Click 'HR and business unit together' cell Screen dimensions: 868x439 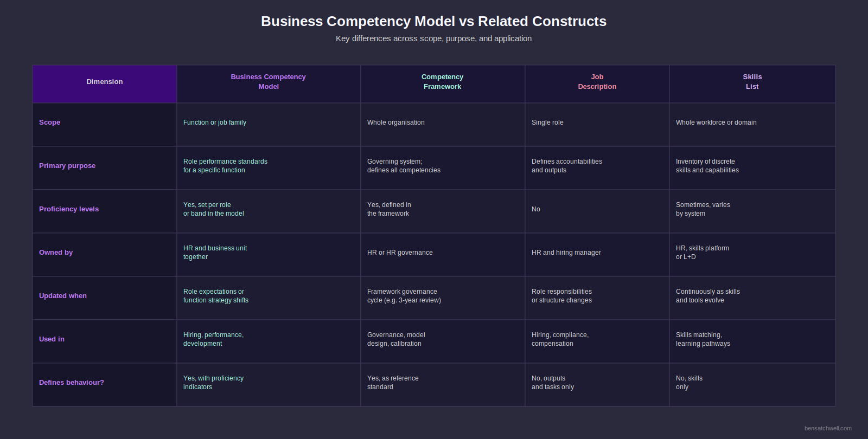pyautogui.click(x=269, y=255)
